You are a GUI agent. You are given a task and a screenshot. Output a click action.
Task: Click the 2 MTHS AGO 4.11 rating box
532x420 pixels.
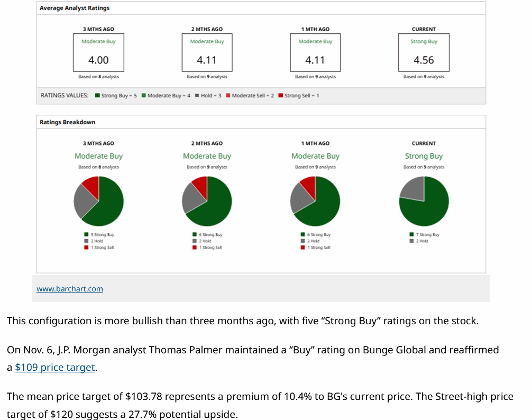(x=207, y=52)
